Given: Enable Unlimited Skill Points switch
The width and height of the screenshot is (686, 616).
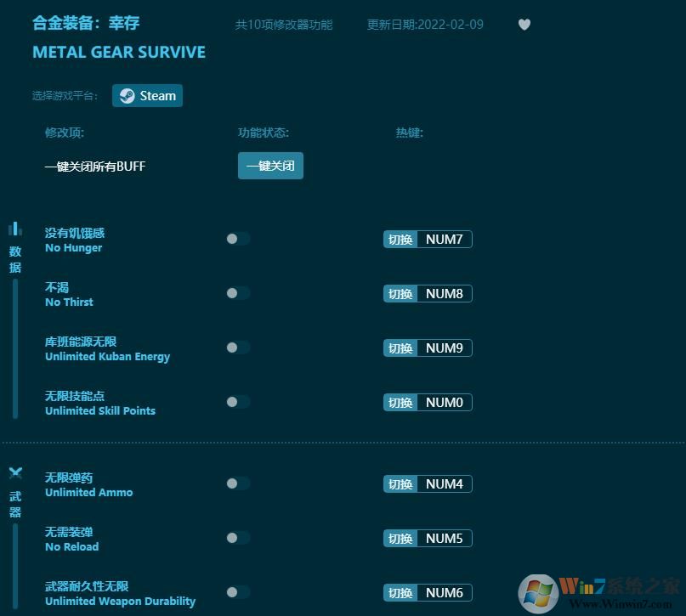Looking at the screenshot, I should click(x=238, y=402).
